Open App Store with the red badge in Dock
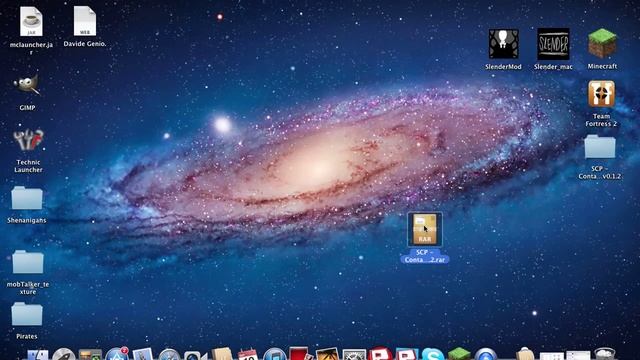This screenshot has width=640, height=360. click(x=117, y=354)
